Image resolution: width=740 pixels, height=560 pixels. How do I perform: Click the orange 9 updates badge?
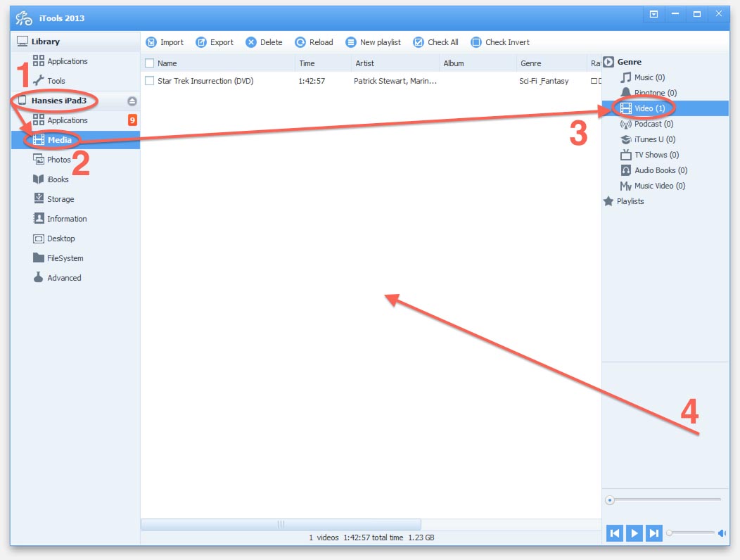point(133,120)
